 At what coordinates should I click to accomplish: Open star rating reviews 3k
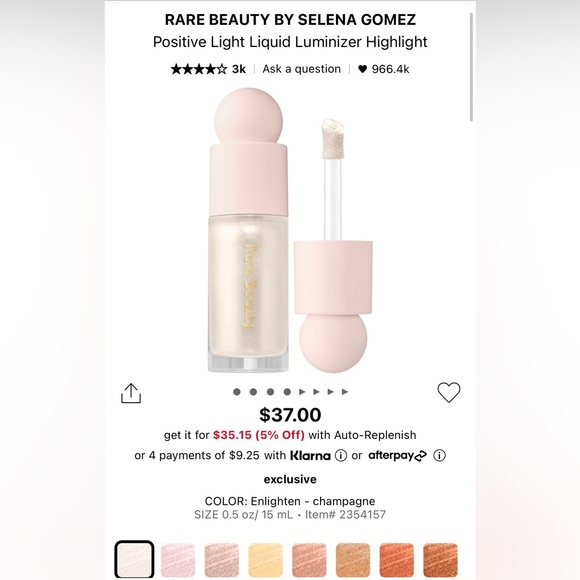click(208, 69)
